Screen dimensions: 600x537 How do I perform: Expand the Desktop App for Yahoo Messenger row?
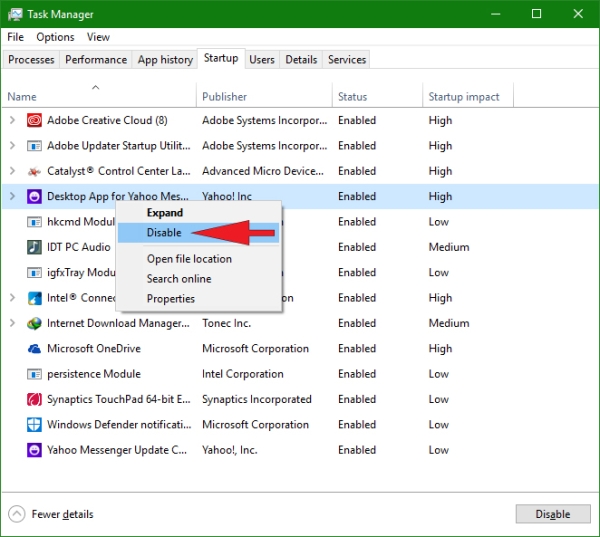point(12,196)
